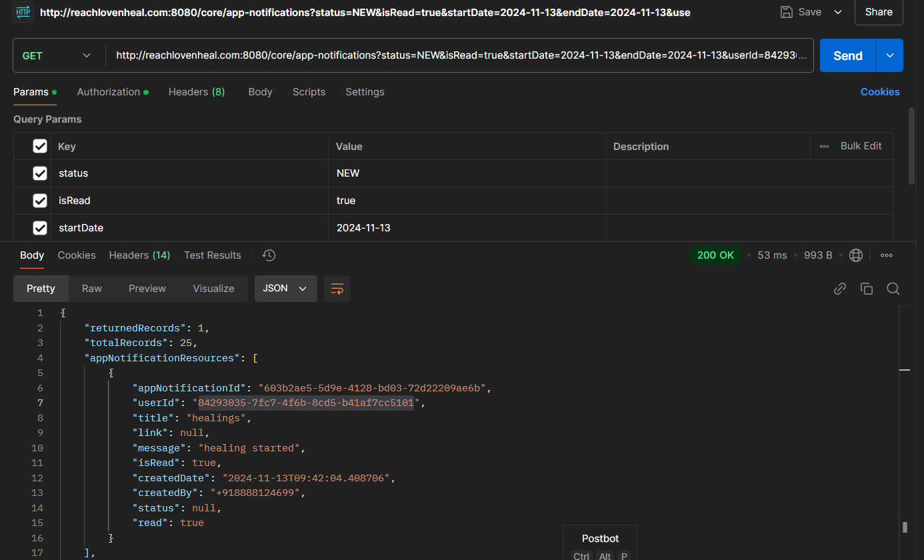Viewport: 924px width, 560px height.
Task: Switch to the Preview view tab
Action: point(147,289)
